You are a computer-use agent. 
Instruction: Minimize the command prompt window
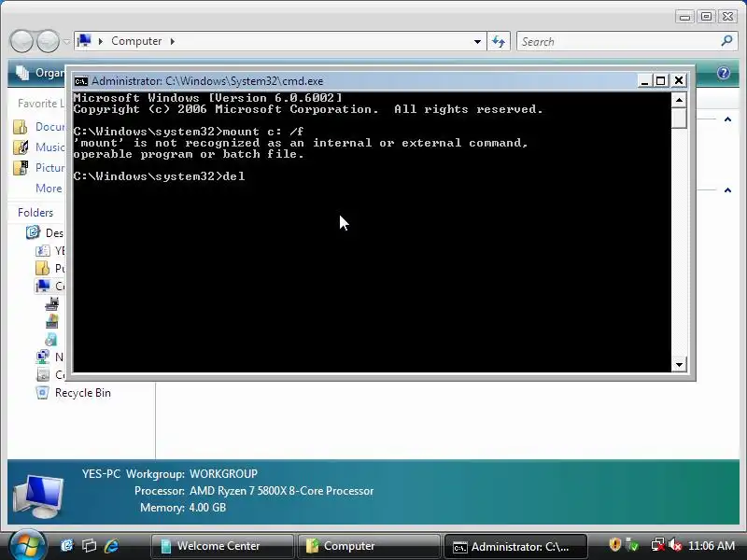click(x=644, y=81)
